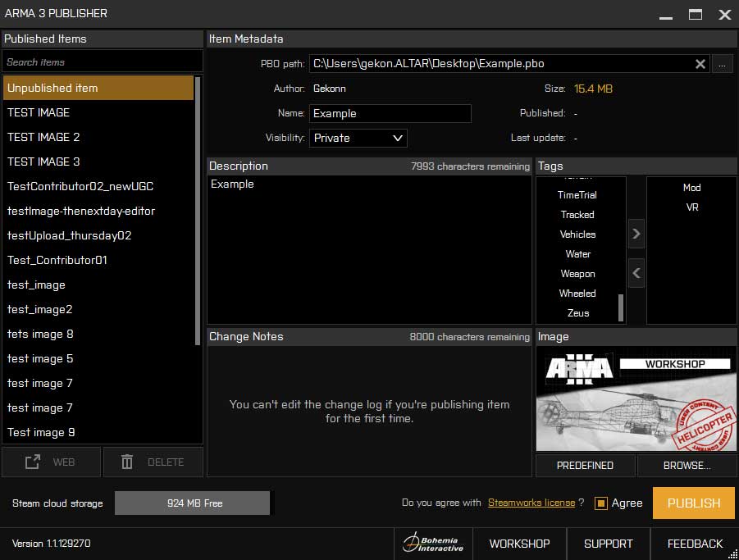Open the Steamworks license link
The width and height of the screenshot is (739, 560).
[531, 503]
